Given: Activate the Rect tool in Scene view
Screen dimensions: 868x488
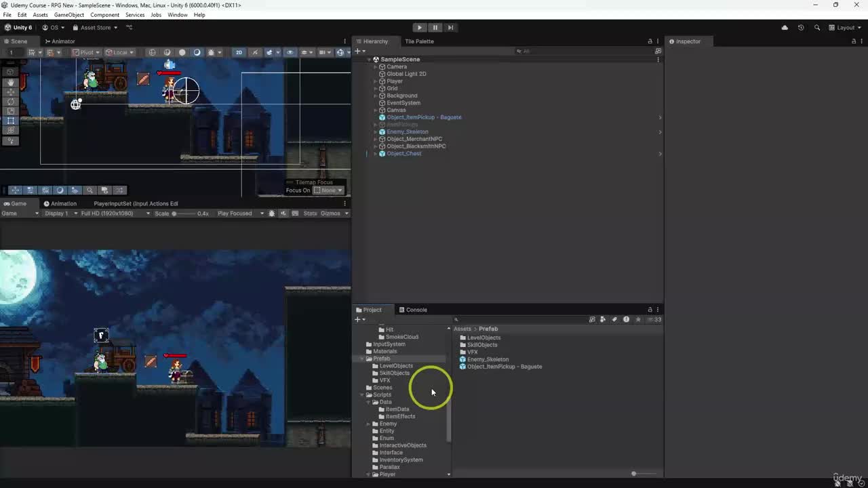Looking at the screenshot, I should pyautogui.click(x=11, y=121).
